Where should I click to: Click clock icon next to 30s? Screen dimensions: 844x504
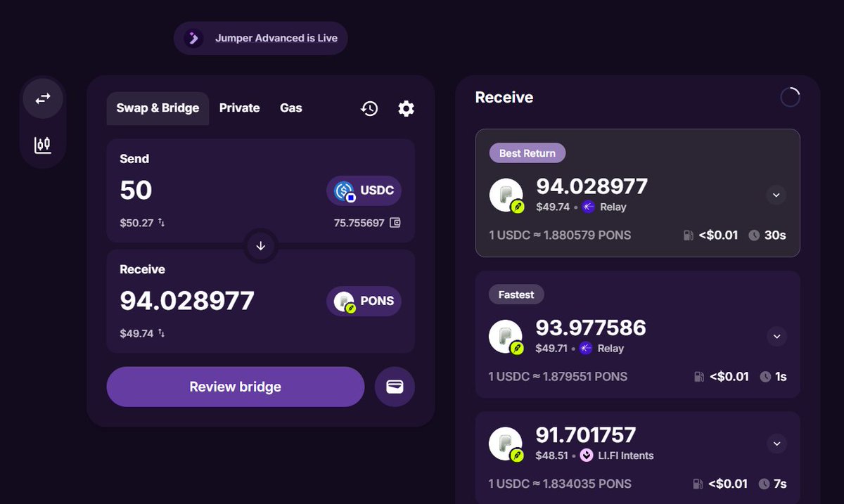[754, 235]
